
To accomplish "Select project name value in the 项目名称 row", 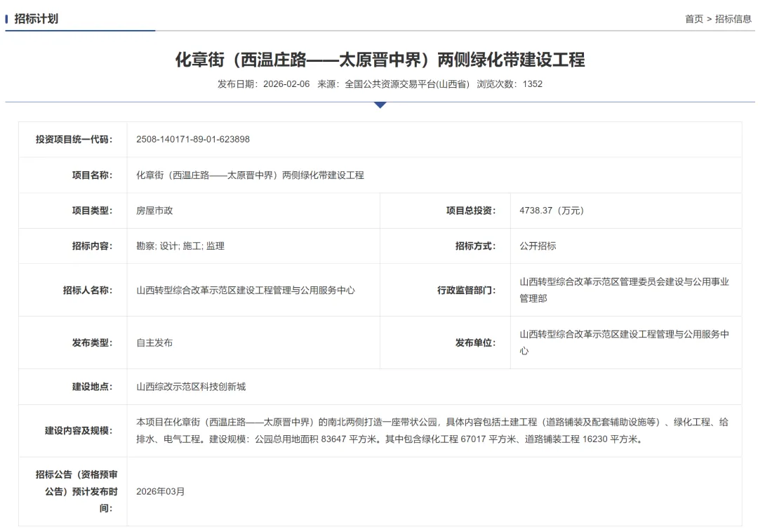I will [x=250, y=175].
